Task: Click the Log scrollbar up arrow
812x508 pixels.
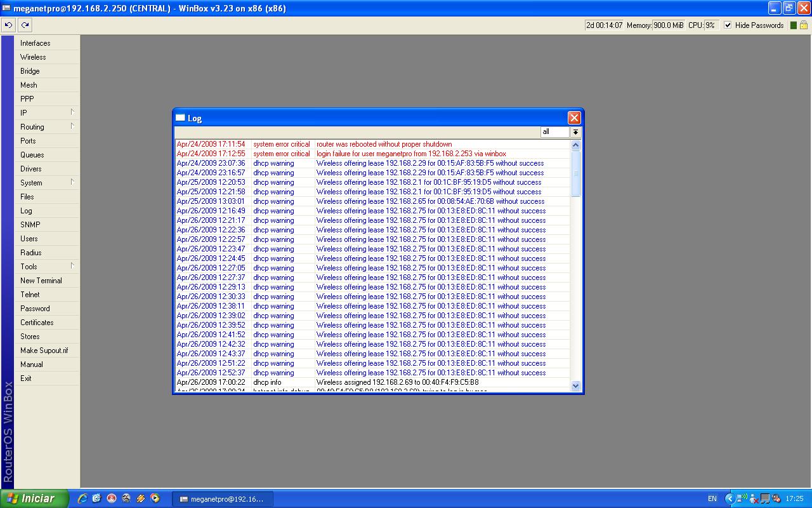Action: click(575, 145)
